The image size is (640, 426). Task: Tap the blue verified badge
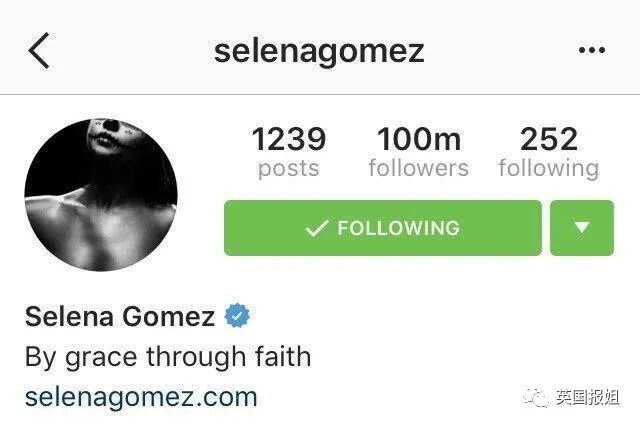coord(237,316)
